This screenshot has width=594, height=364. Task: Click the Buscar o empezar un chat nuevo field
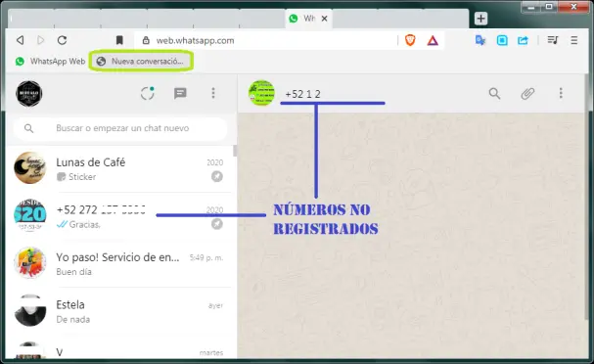120,128
